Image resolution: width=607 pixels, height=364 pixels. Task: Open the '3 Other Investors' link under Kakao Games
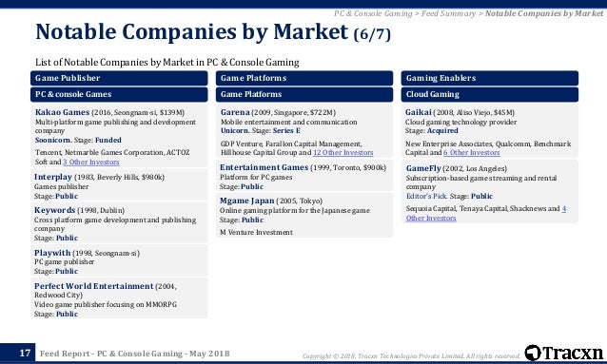(91, 163)
